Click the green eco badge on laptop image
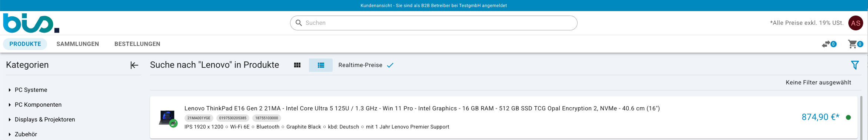The height and width of the screenshot is (140, 868). click(173, 124)
